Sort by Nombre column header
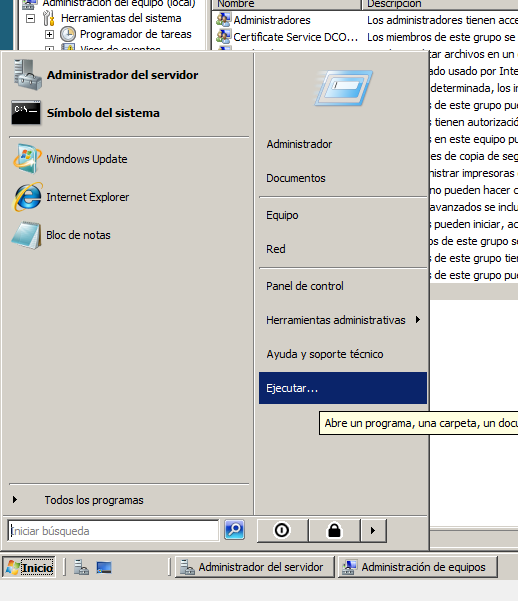This screenshot has width=518, height=601. click(x=286, y=4)
